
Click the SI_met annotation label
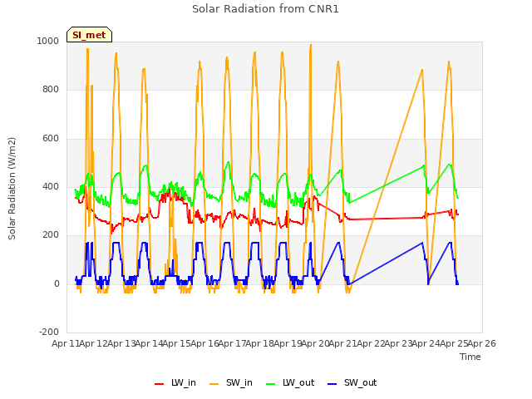[x=89, y=35]
